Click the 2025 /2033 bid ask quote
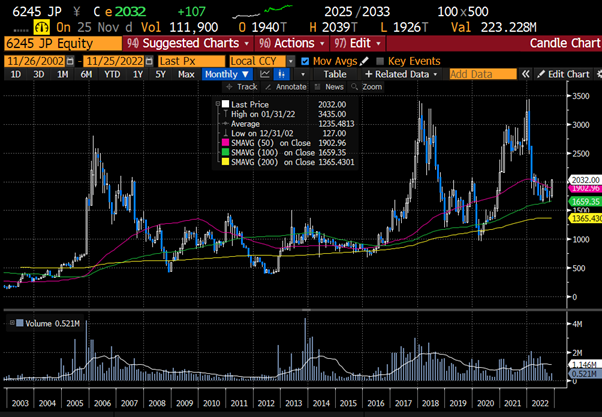 (357, 12)
